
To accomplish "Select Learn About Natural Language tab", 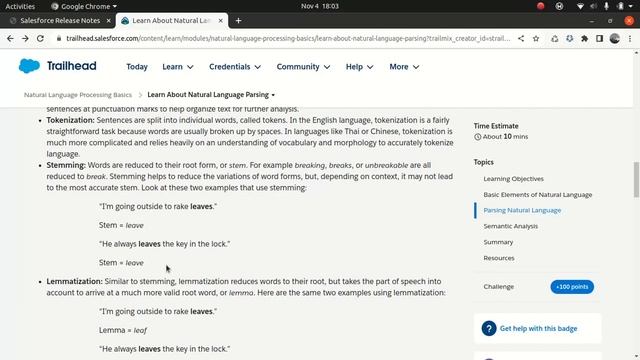I will [x=171, y=20].
